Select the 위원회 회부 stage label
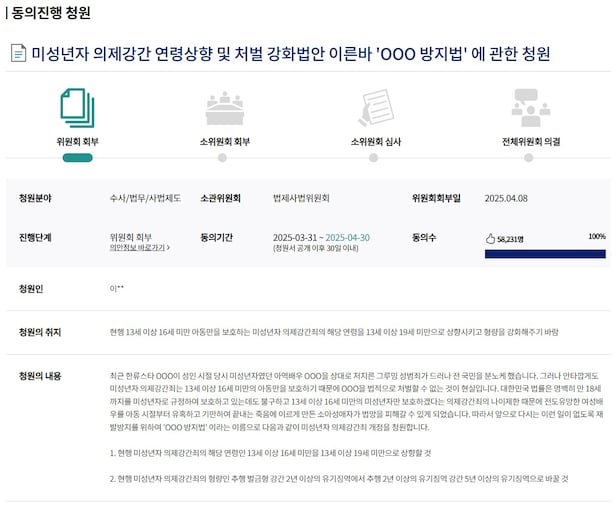Image resolution: width=616 pixels, height=509 pixels. [x=77, y=142]
